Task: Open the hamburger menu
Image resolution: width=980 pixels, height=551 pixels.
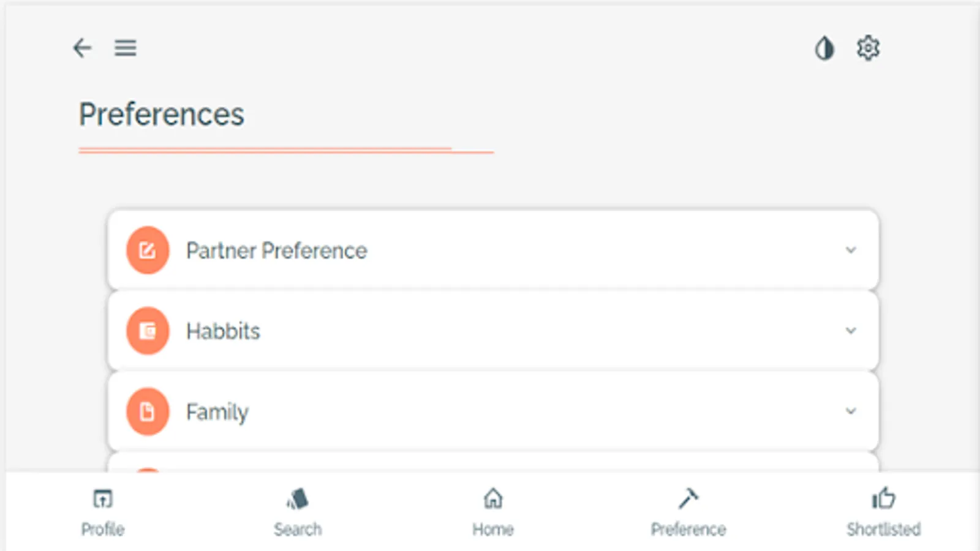Action: pyautogui.click(x=126, y=48)
